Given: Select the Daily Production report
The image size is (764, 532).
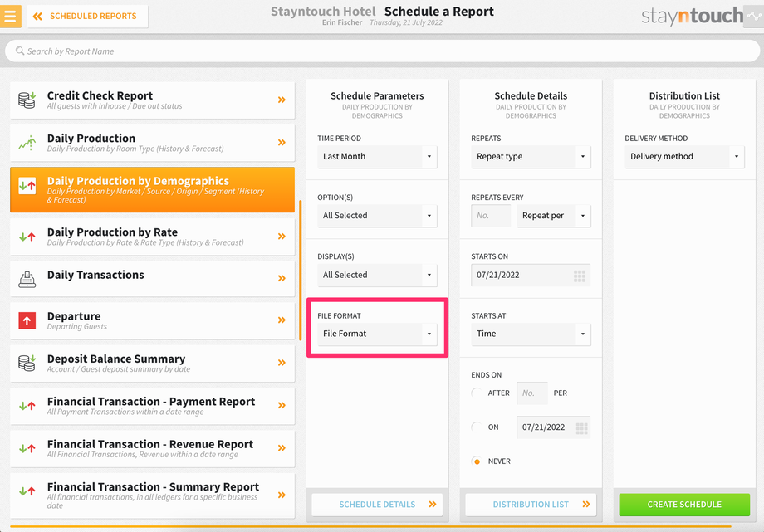Looking at the screenshot, I should [x=152, y=143].
